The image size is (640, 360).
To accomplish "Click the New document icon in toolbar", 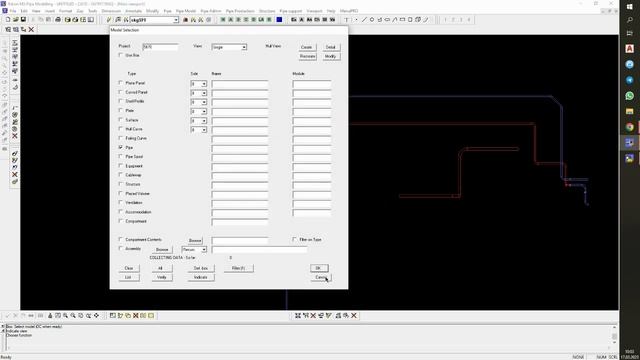I will (x=8, y=20).
